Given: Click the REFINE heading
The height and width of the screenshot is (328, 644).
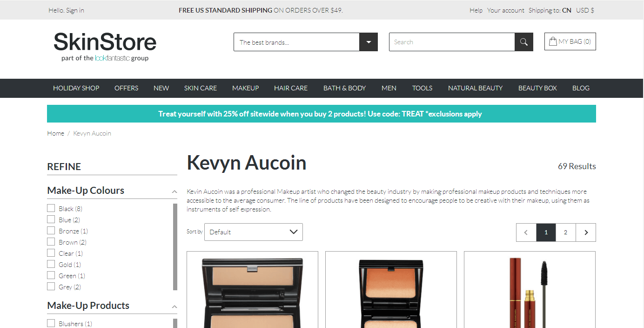Looking at the screenshot, I should click(x=64, y=166).
